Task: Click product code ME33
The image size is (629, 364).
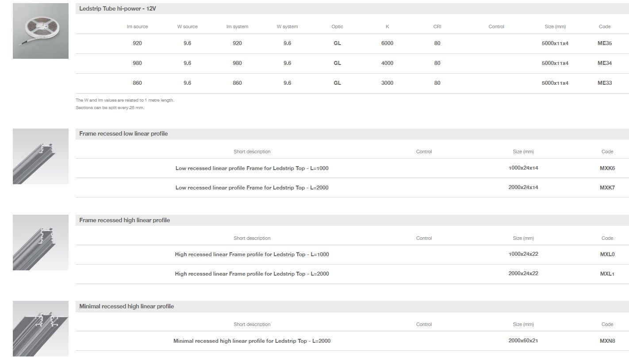Action: click(x=604, y=83)
